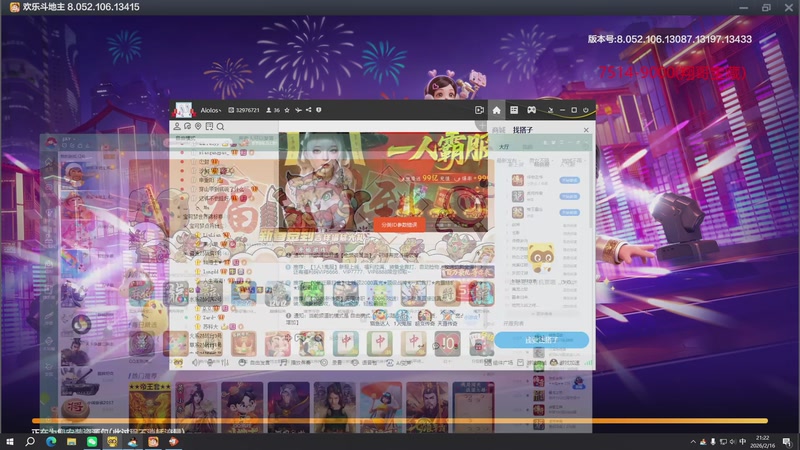Click the bookmark note icon above the user list
Viewport: 800px width, 450px height.
209,126
